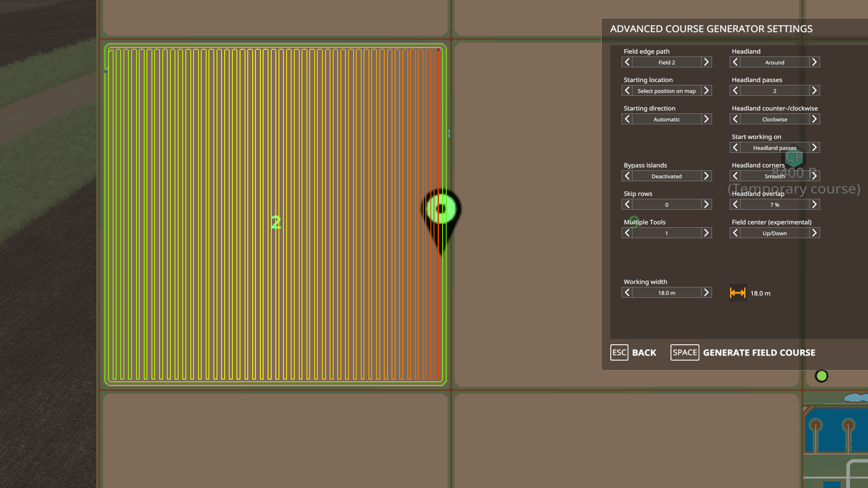Click the Up/Down field center value
Viewport: 868px width, 488px height.
[775, 233]
